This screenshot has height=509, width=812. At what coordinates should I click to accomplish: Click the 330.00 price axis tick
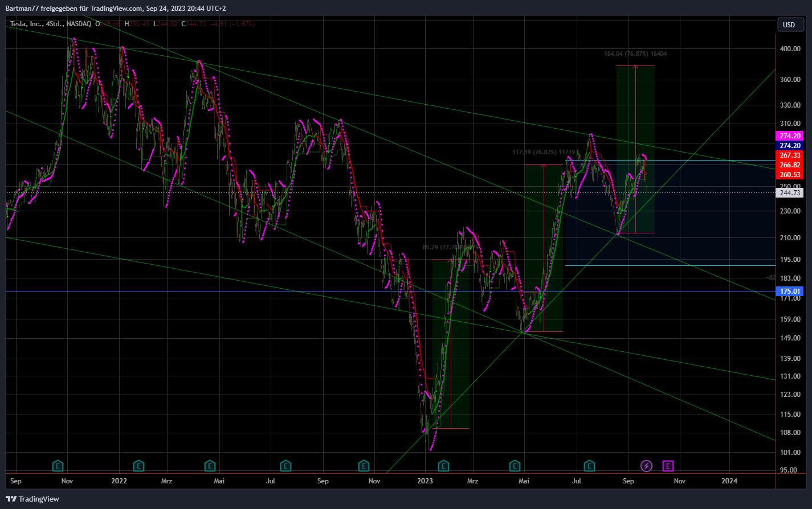pyautogui.click(x=790, y=105)
